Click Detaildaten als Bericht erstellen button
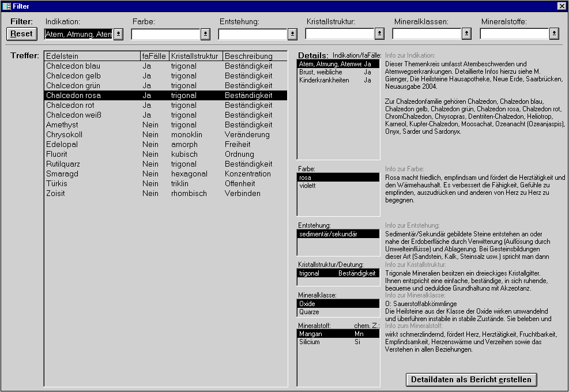 [x=472, y=380]
